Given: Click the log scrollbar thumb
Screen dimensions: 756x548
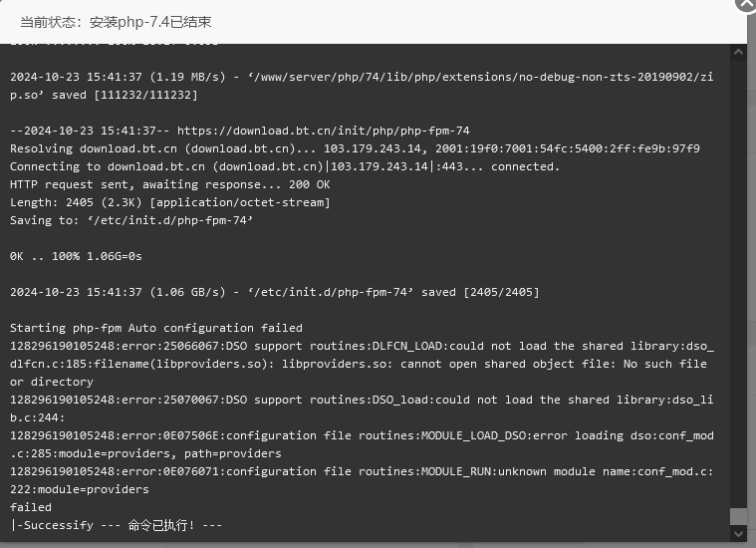Looking at the screenshot, I should [x=738, y=516].
